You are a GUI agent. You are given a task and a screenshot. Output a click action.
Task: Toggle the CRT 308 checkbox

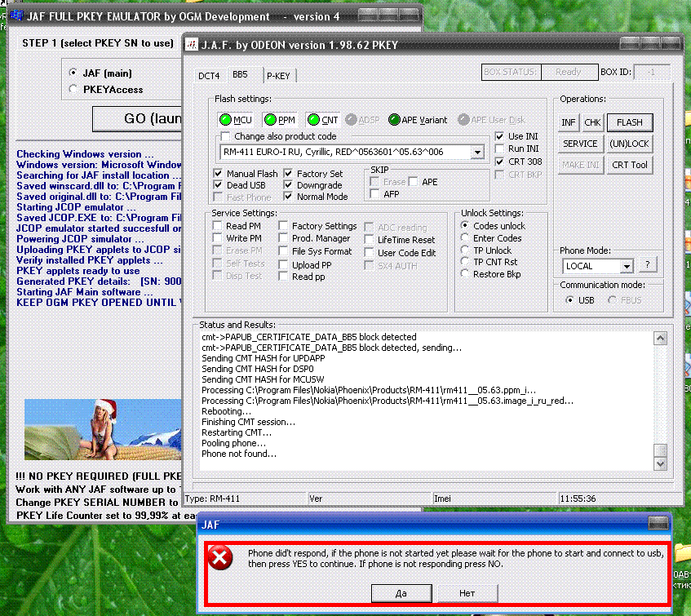point(499,162)
